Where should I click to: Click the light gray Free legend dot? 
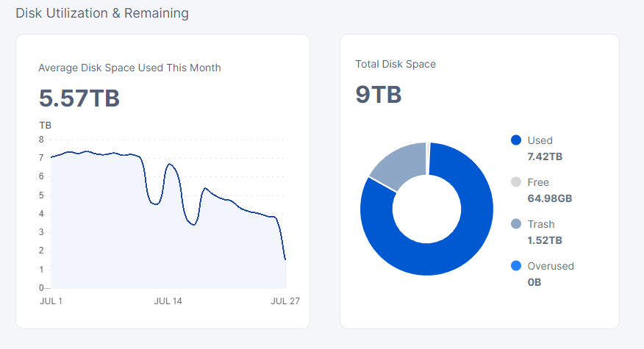pos(515,182)
